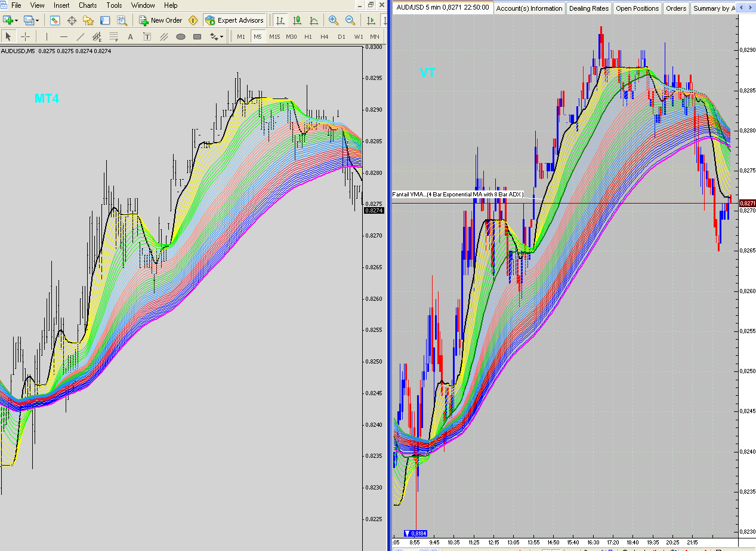The image size is (756, 551).
Task: Zoom out of the chart
Action: click(350, 20)
